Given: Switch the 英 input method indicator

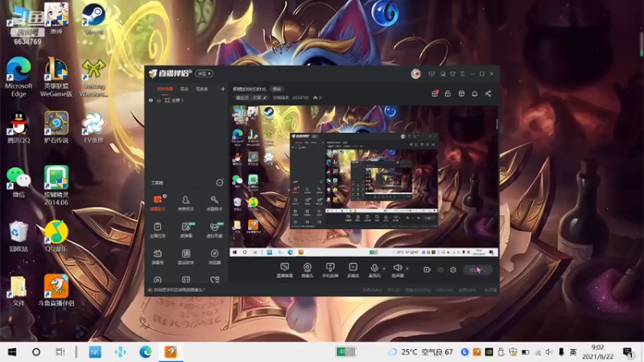Looking at the screenshot, I should tap(573, 352).
